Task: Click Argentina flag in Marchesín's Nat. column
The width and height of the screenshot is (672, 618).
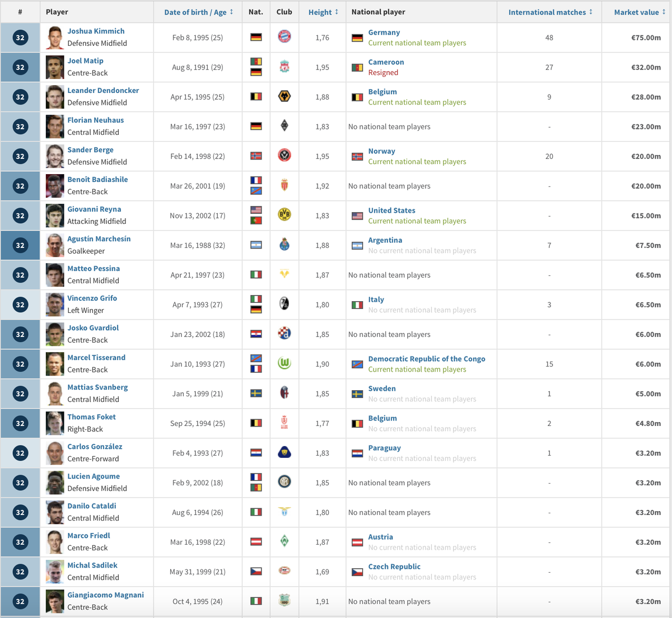Action: click(256, 245)
